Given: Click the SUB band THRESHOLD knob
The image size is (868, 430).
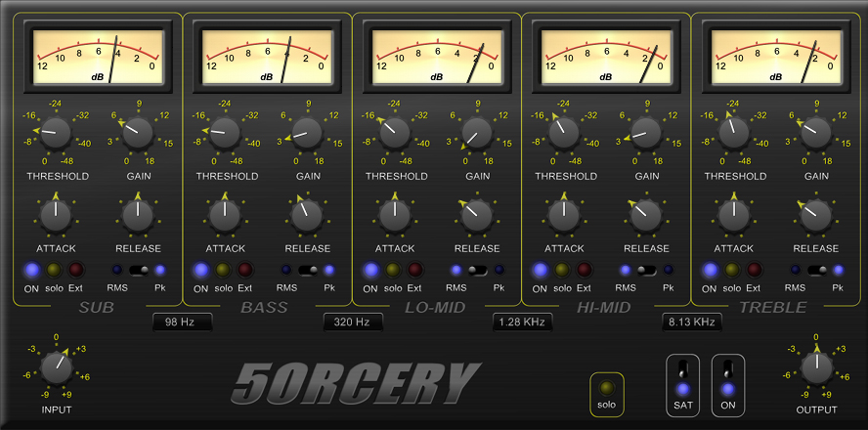Looking at the screenshot, I should [56, 133].
